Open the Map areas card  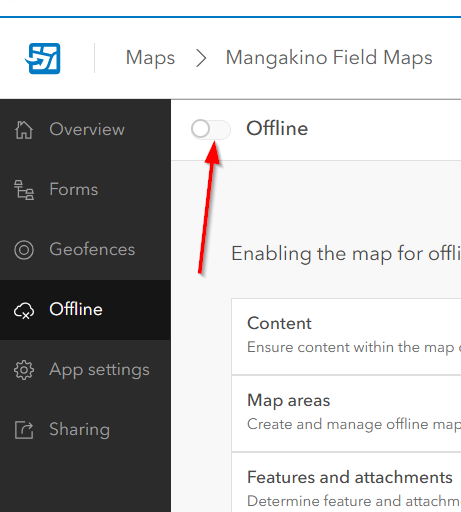point(346,413)
